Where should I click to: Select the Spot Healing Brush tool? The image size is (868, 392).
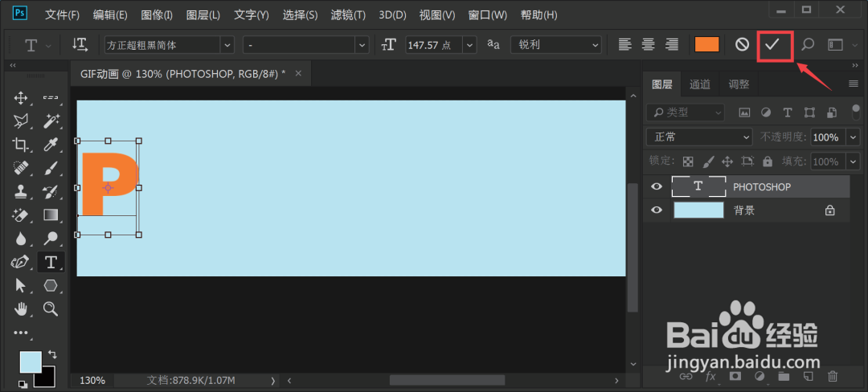pyautogui.click(x=20, y=168)
